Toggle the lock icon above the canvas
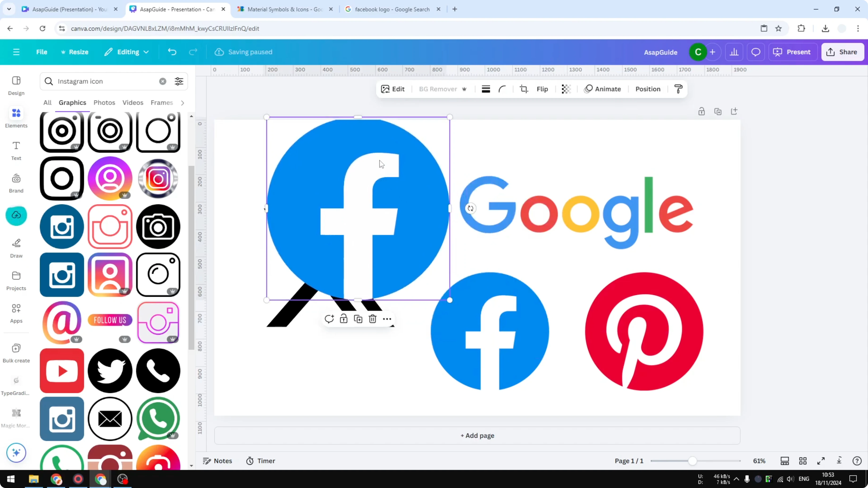868x488 pixels. [x=701, y=111]
